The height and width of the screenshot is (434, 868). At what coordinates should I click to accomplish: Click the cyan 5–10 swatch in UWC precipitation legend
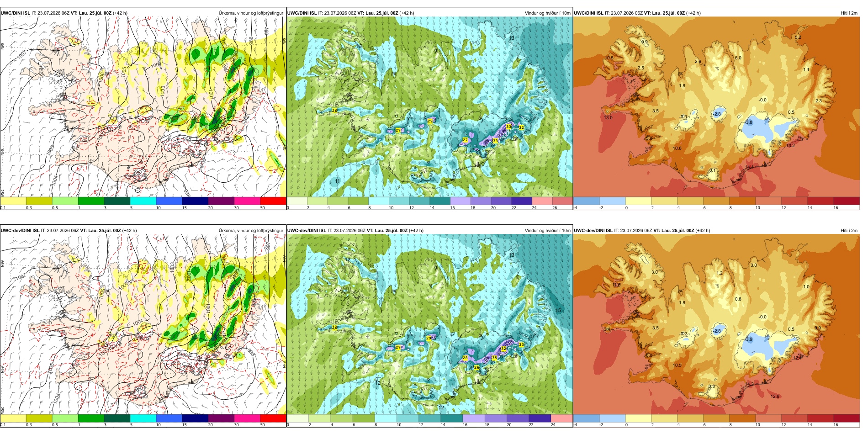tap(143, 201)
